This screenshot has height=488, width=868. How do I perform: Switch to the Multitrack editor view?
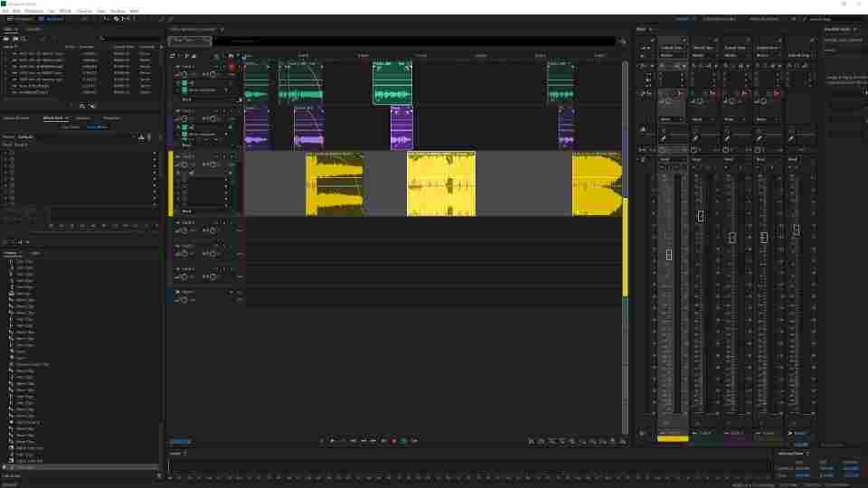tap(51, 19)
